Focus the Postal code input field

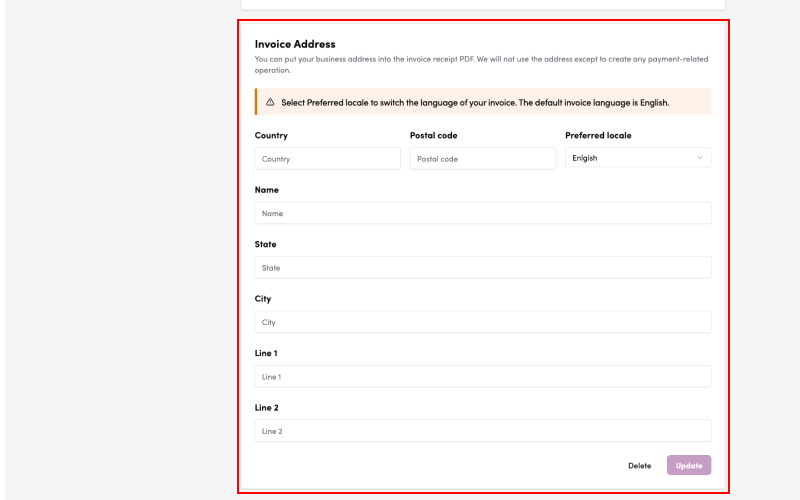click(483, 159)
